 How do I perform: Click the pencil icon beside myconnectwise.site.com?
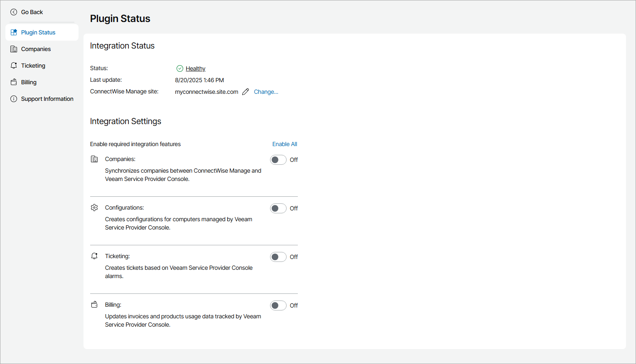[x=245, y=91]
